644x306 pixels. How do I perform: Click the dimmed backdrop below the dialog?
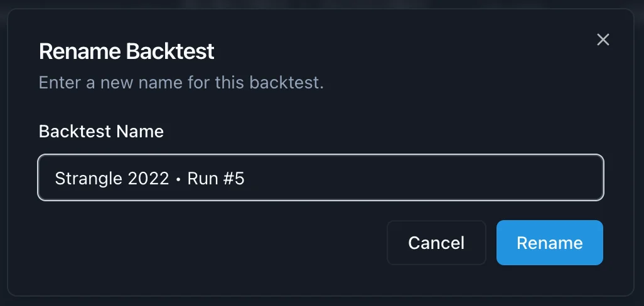pos(314,302)
